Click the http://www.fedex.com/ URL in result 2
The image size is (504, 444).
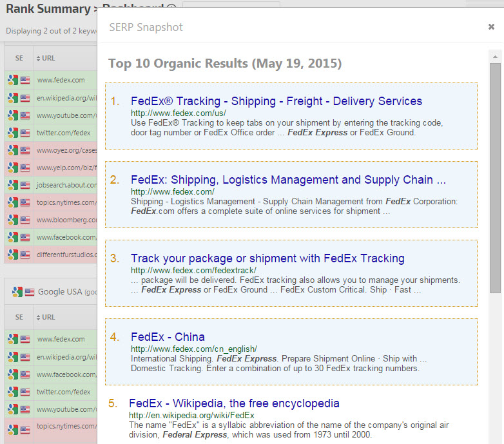(173, 192)
